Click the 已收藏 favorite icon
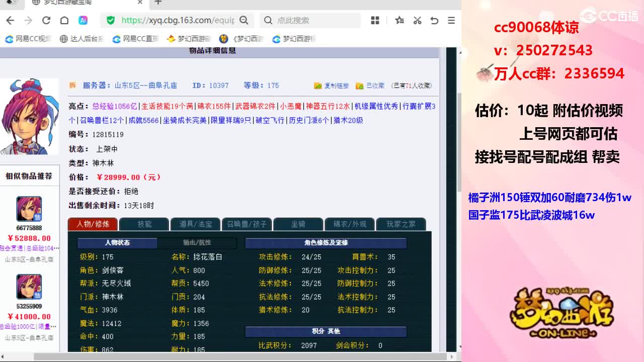644x362 pixels. (359, 86)
